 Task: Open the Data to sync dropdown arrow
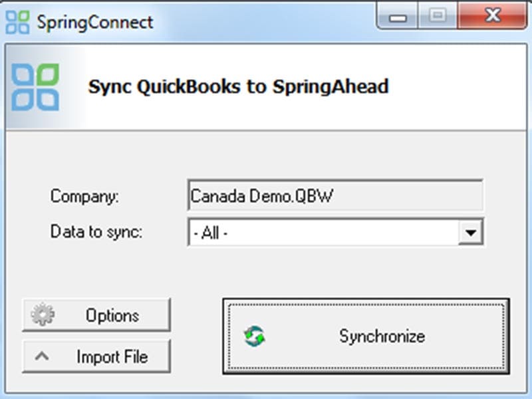pyautogui.click(x=470, y=231)
